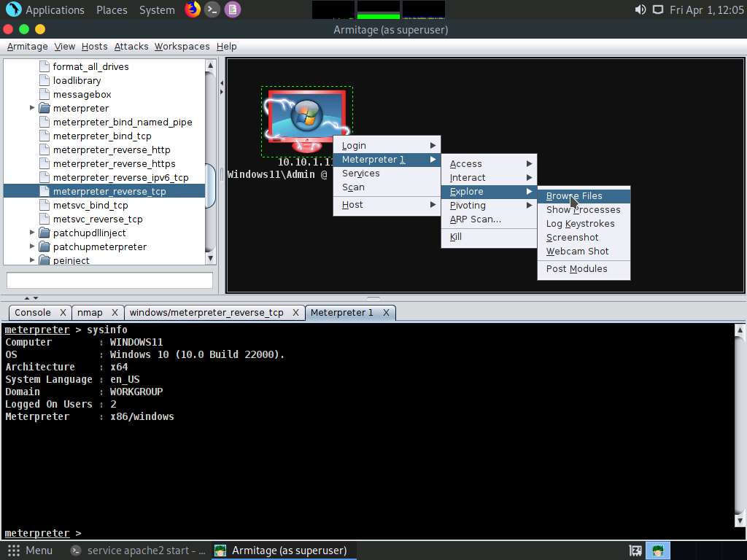Close the nmap tab
The image size is (747, 560).
point(116,312)
